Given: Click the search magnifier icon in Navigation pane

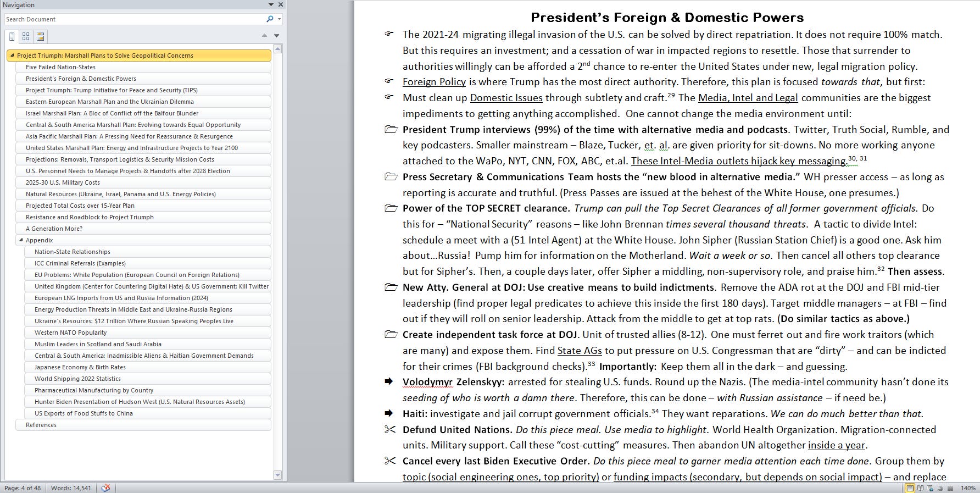Looking at the screenshot, I should click(x=269, y=19).
